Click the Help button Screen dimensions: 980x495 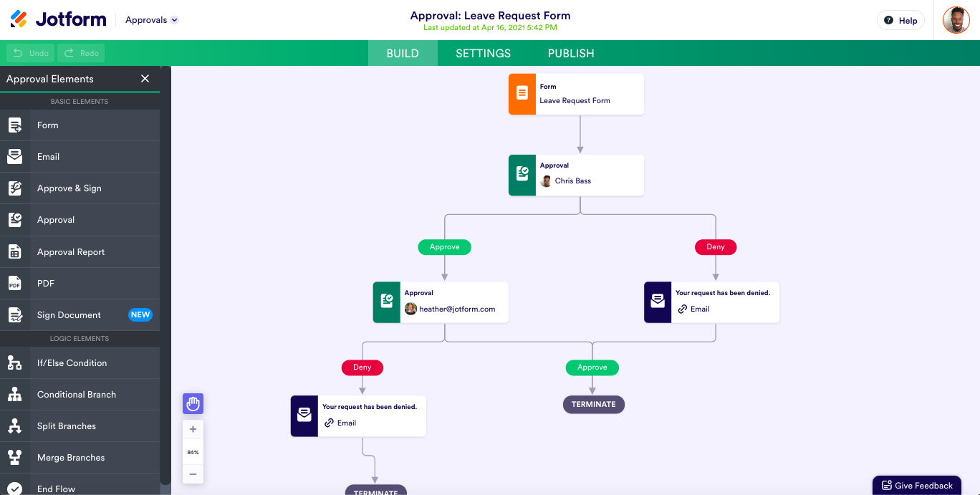tap(900, 21)
